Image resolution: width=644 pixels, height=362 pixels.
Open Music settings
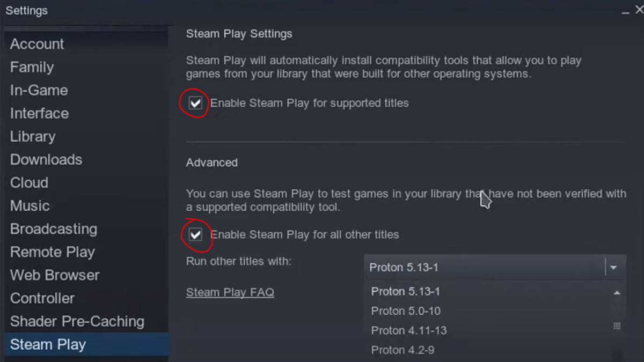tap(30, 205)
